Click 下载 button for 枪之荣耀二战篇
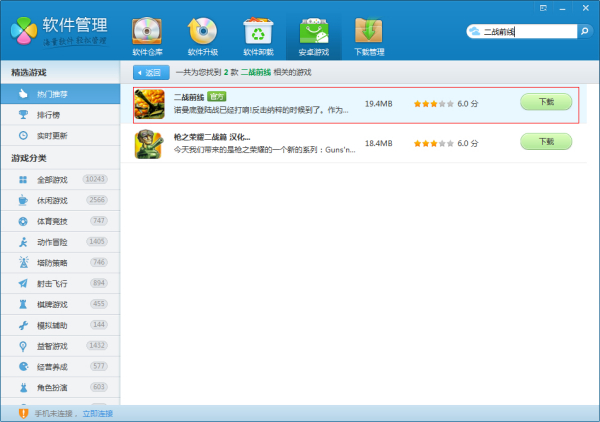This screenshot has height=422, width=600. coord(546,142)
